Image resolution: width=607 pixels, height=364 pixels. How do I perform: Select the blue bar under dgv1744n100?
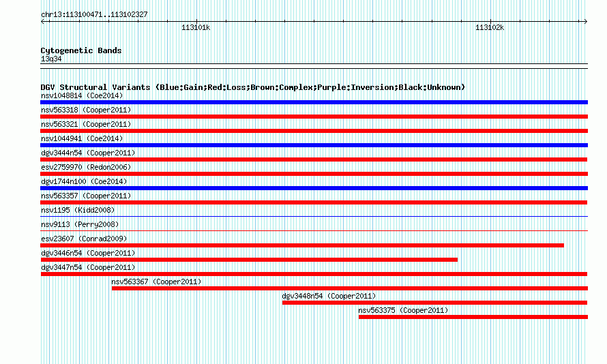tap(314, 188)
